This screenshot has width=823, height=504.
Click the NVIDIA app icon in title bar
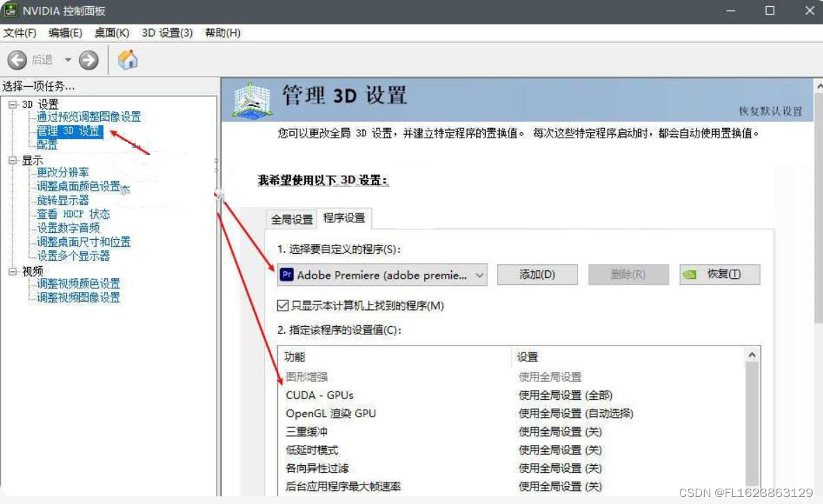point(11,10)
